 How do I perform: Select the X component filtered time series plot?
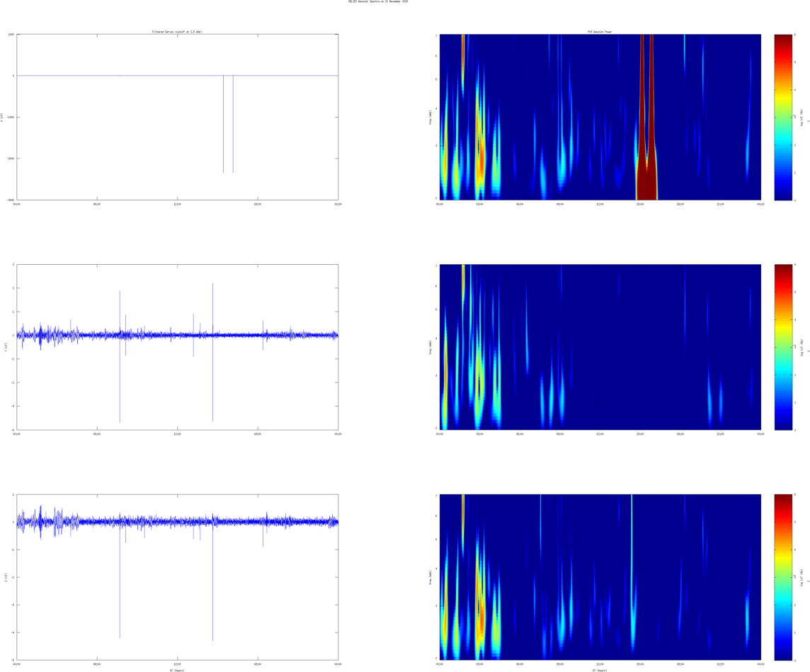point(178,117)
